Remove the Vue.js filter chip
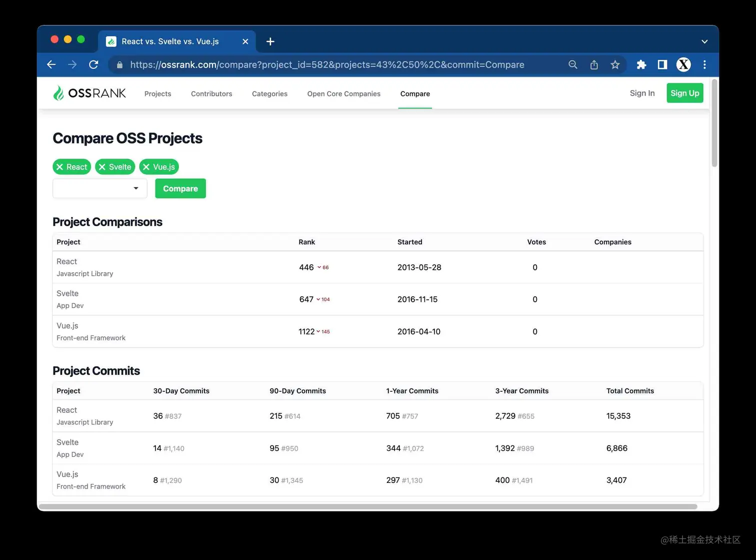The height and width of the screenshot is (560, 756). [146, 167]
